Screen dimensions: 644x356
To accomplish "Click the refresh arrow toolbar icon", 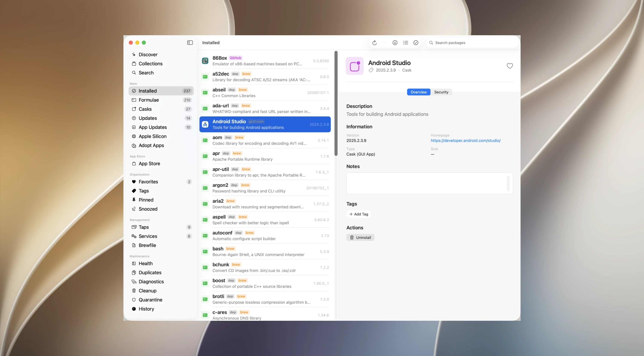I will point(374,43).
